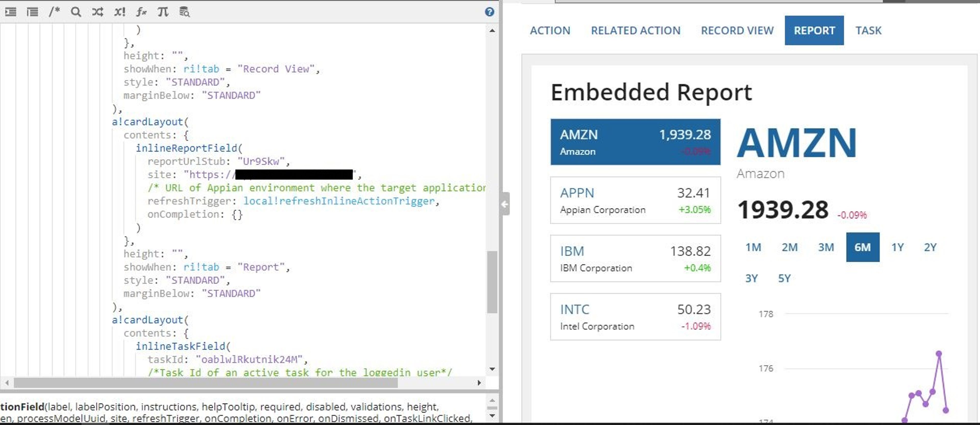Choose the 6M time range

coord(863,247)
